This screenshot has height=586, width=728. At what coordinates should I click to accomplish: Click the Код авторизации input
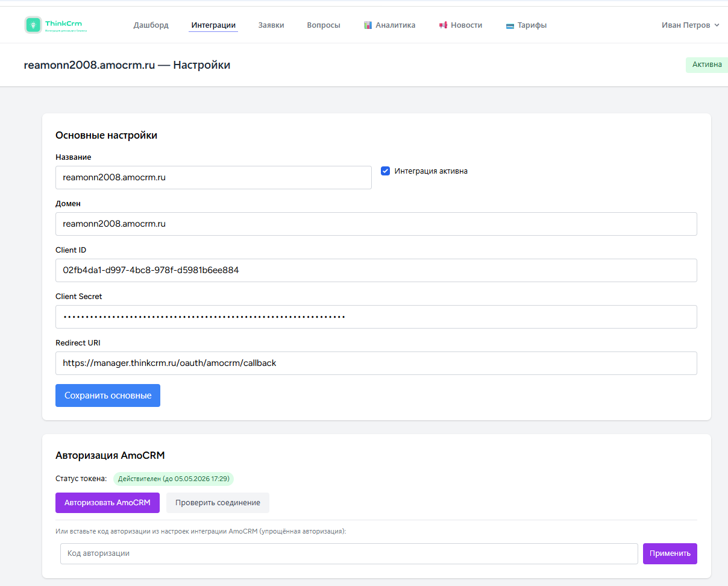tap(349, 553)
